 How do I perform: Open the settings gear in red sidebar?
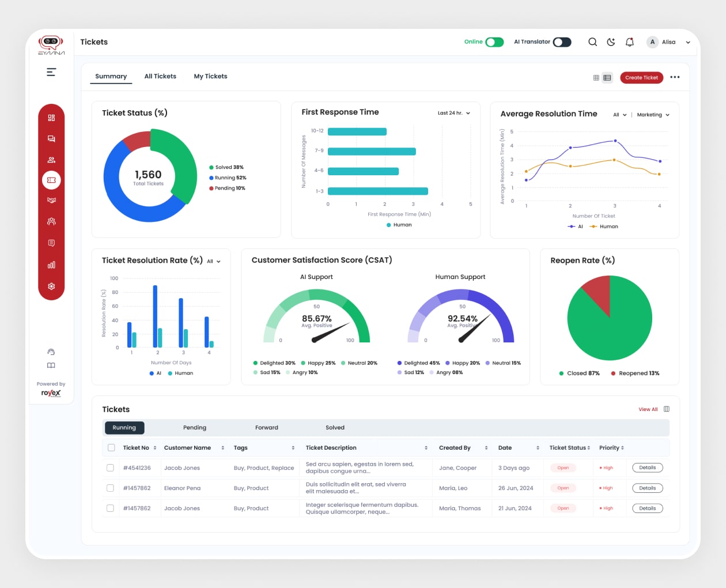51,287
